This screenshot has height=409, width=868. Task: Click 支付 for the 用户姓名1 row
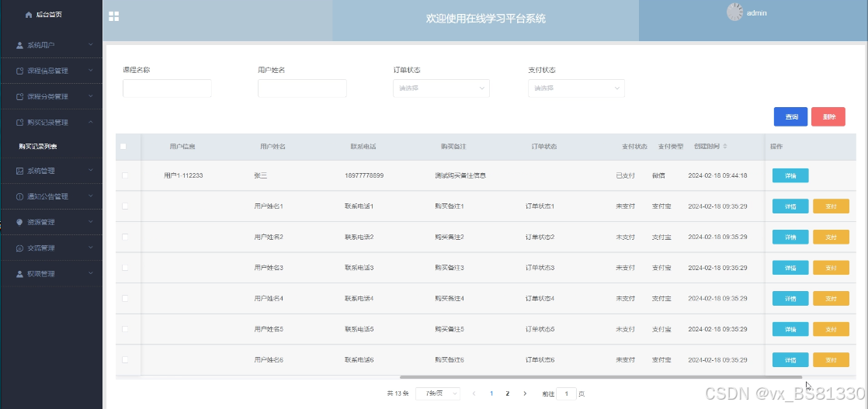click(x=831, y=206)
